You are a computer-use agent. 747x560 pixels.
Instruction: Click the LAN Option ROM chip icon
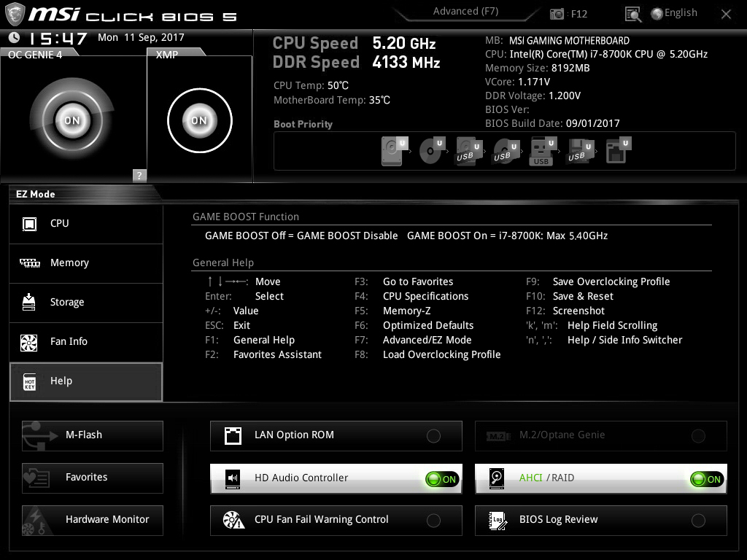(233, 436)
